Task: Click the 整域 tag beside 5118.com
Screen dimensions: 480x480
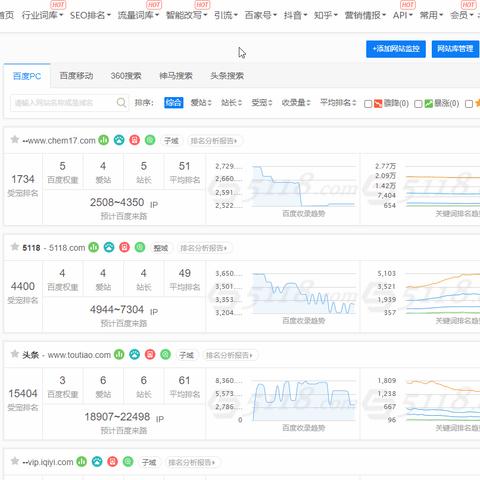Action: pos(161,248)
